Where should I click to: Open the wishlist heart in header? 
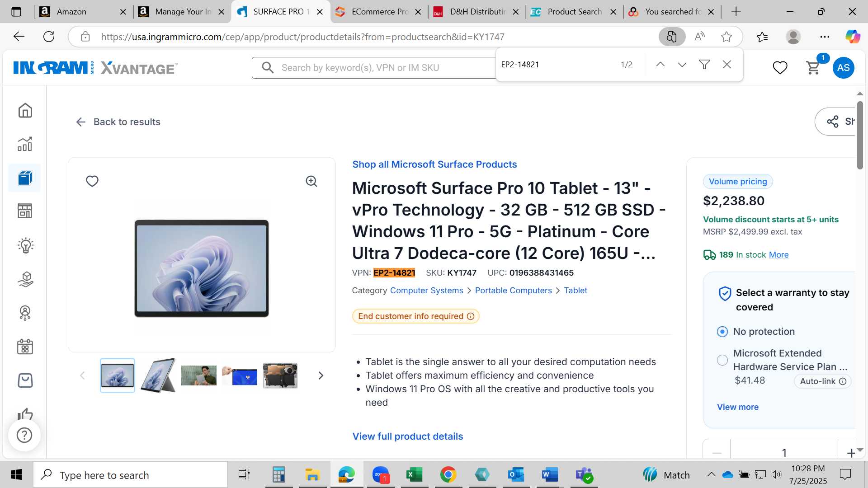780,68
